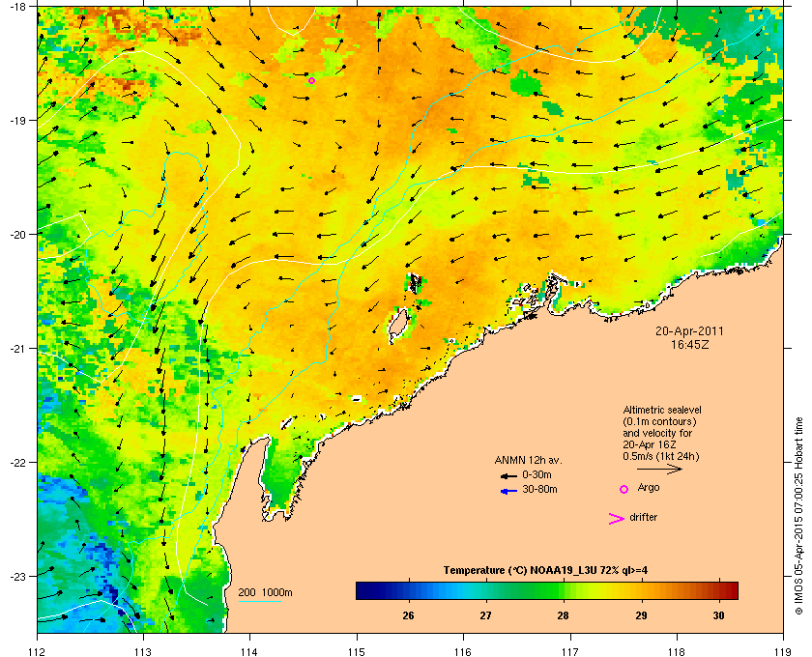Click the 'ANMN 12h av.' label
The width and height of the screenshot is (812, 657).
528,460
